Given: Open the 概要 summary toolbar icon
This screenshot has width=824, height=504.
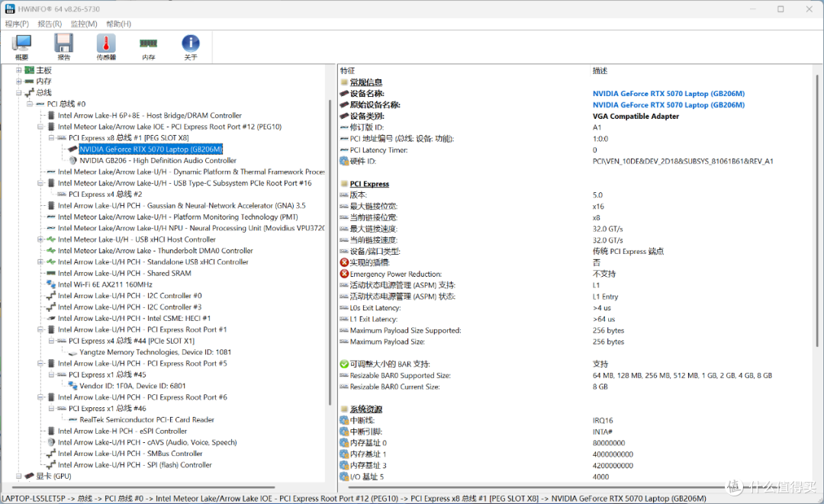Looking at the screenshot, I should (21, 47).
